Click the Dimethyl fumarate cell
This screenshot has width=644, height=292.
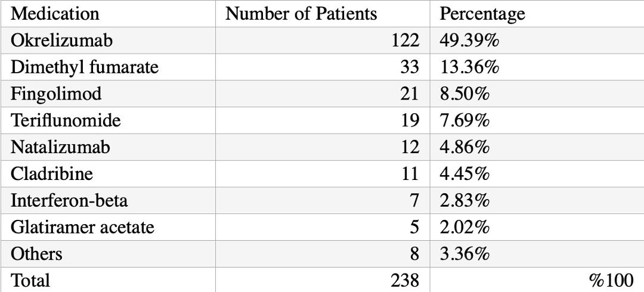tap(108, 67)
